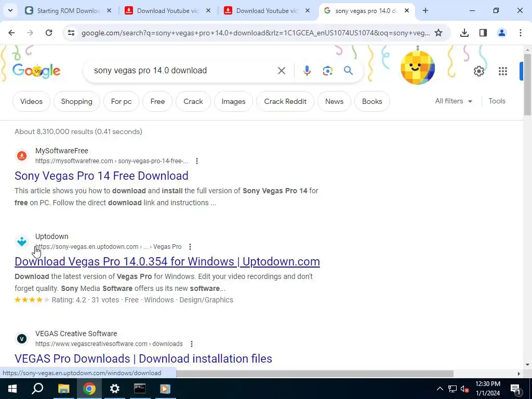Filter results by Shopping
Viewport: 532px width, 399px height.
click(x=77, y=101)
